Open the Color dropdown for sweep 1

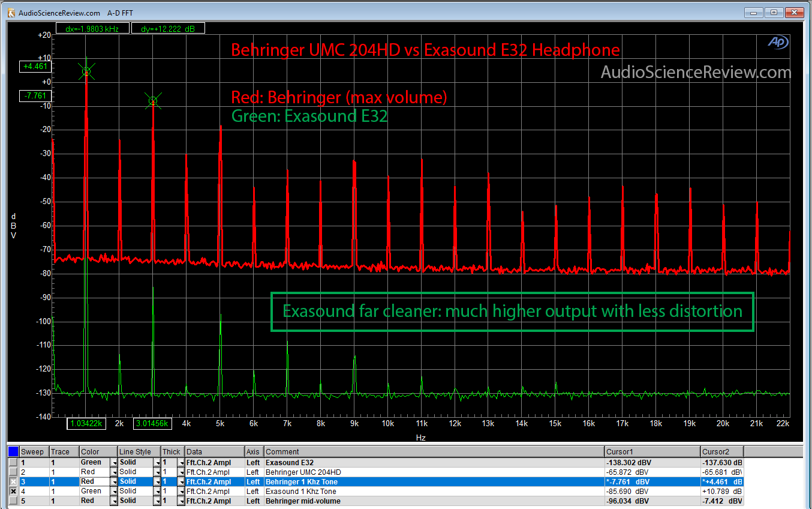[113, 463]
